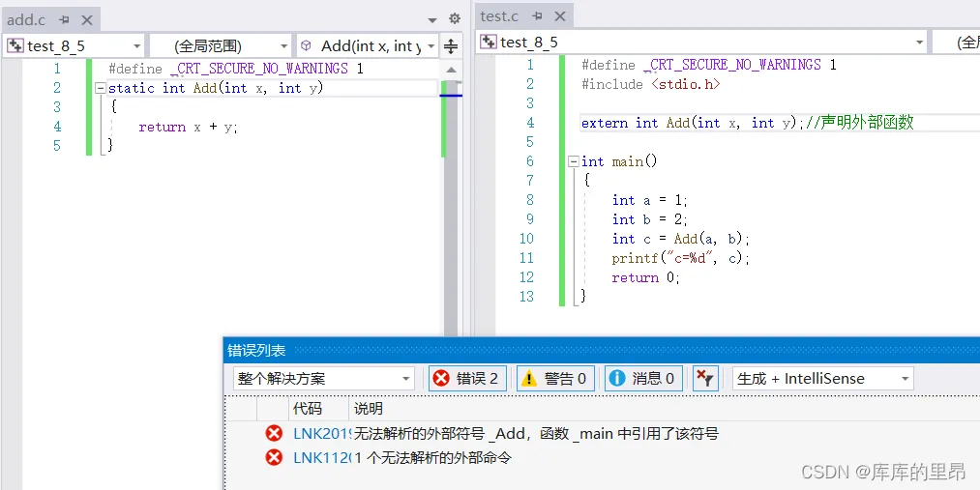Collapse the int main function
The image size is (980, 490).
click(x=573, y=161)
